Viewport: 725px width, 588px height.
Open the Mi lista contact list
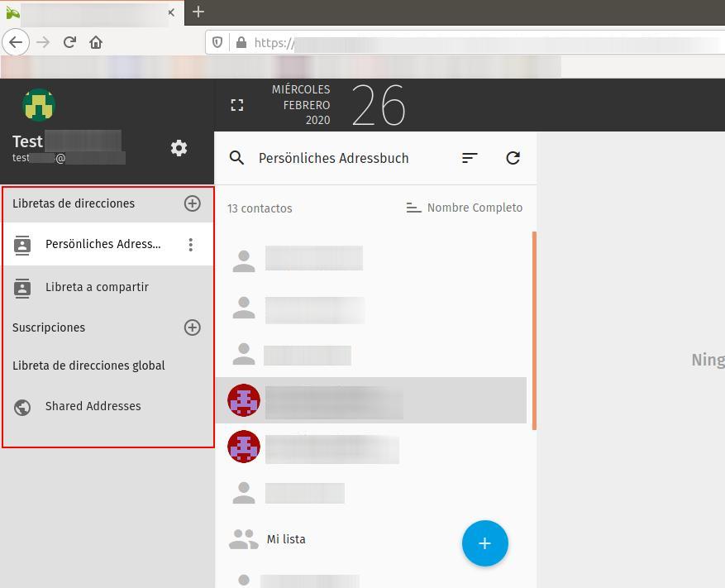(x=286, y=539)
